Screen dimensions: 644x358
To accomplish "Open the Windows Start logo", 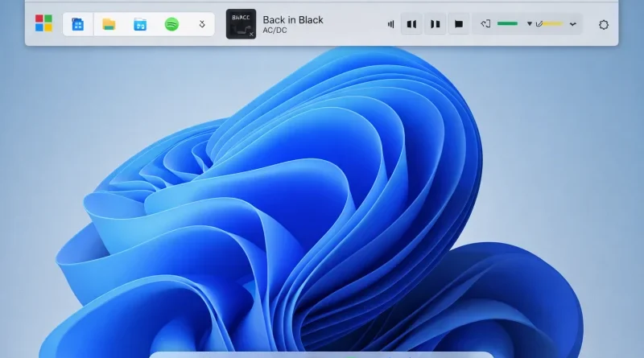I will pos(43,23).
